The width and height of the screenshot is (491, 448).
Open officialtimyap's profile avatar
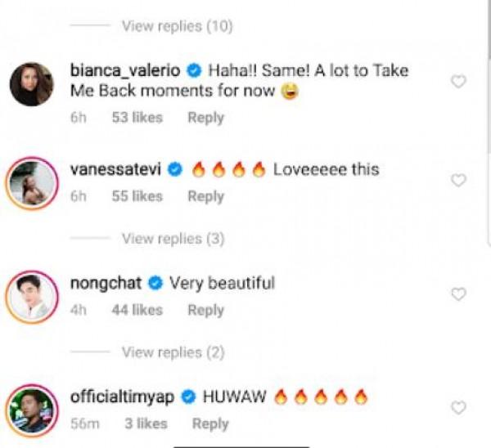pyautogui.click(x=32, y=410)
